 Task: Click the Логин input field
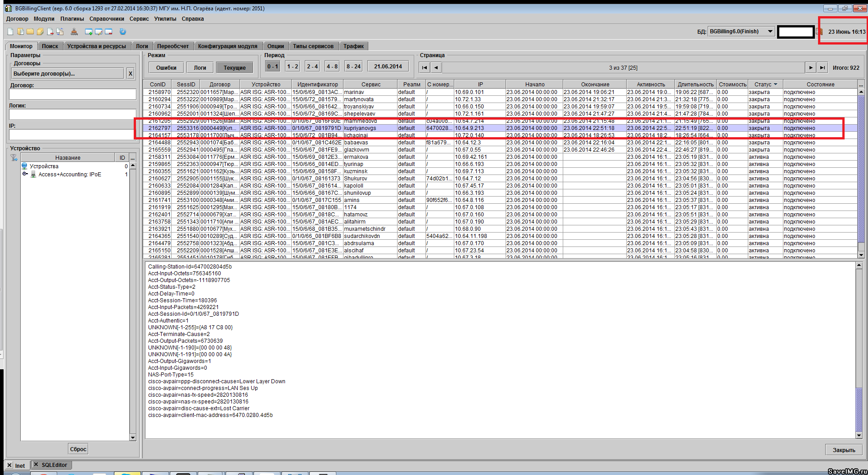point(72,114)
